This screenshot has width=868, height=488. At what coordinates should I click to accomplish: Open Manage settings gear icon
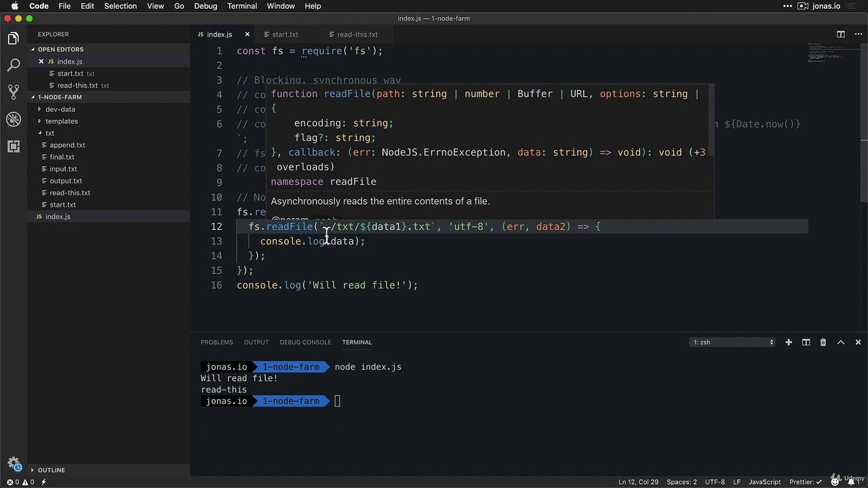pos(13,464)
